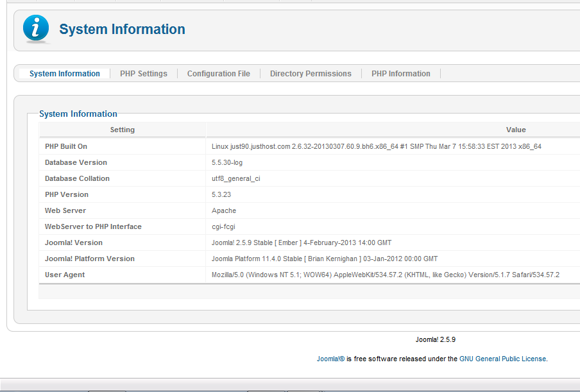The image size is (580, 392).
Task: Select the User Agent Mozilla string
Action: [x=385, y=275]
